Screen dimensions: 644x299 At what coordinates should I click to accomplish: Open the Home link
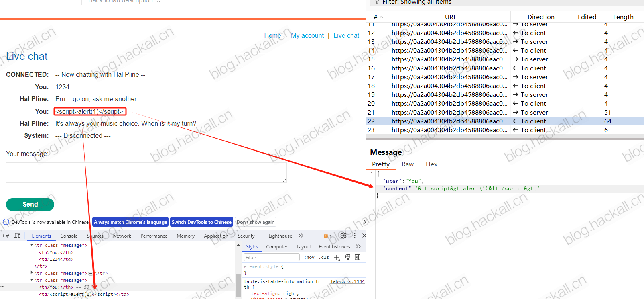tap(272, 35)
